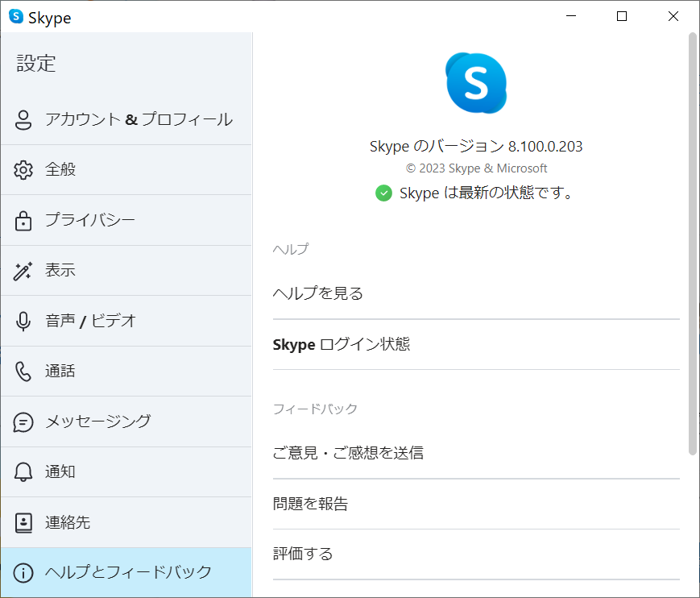Minimize the Skype window

coord(571,16)
